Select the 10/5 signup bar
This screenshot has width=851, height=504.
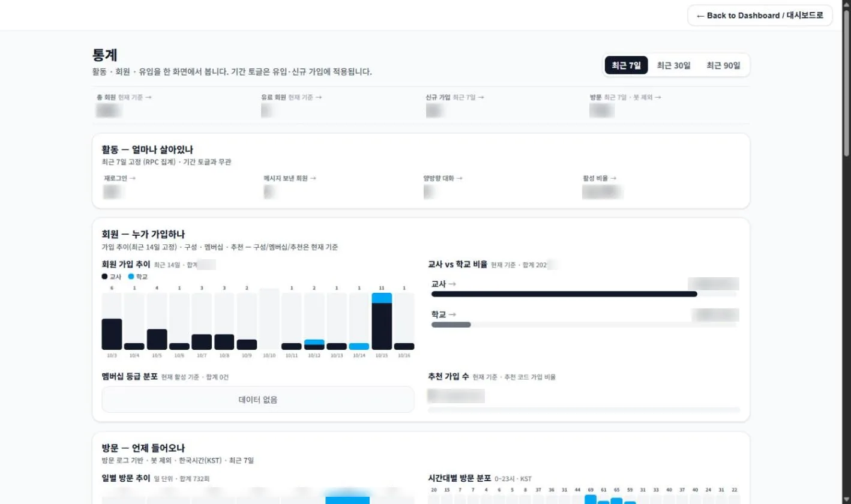[x=157, y=339]
